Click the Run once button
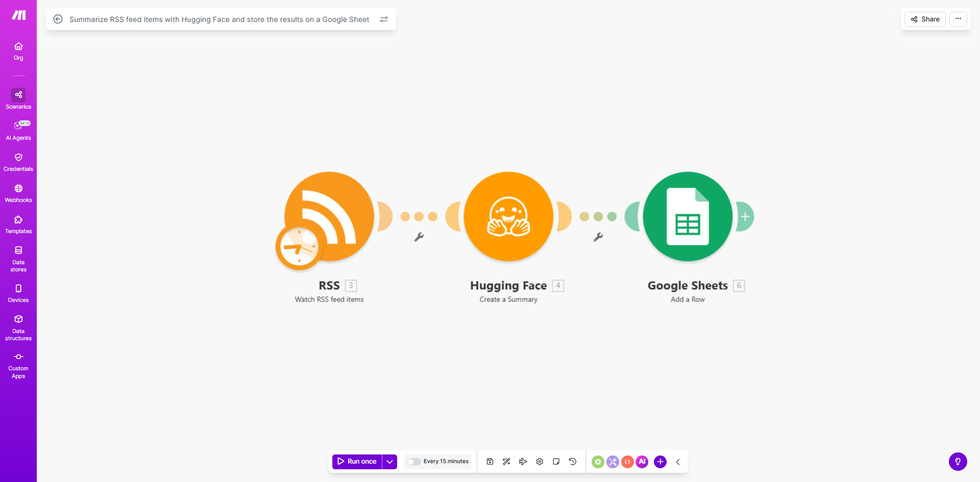The width and height of the screenshot is (980, 482). pos(357,462)
